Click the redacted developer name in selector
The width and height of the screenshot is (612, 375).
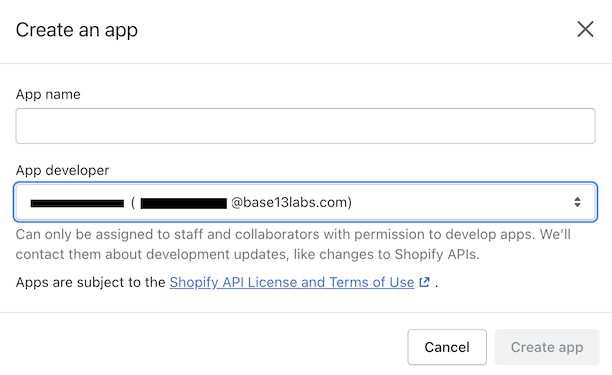[x=77, y=203]
